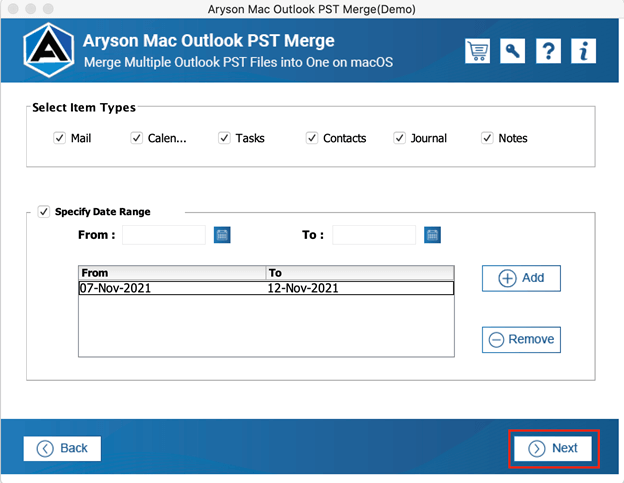Add the date range to list
This screenshot has width=624, height=483.
tap(521, 278)
